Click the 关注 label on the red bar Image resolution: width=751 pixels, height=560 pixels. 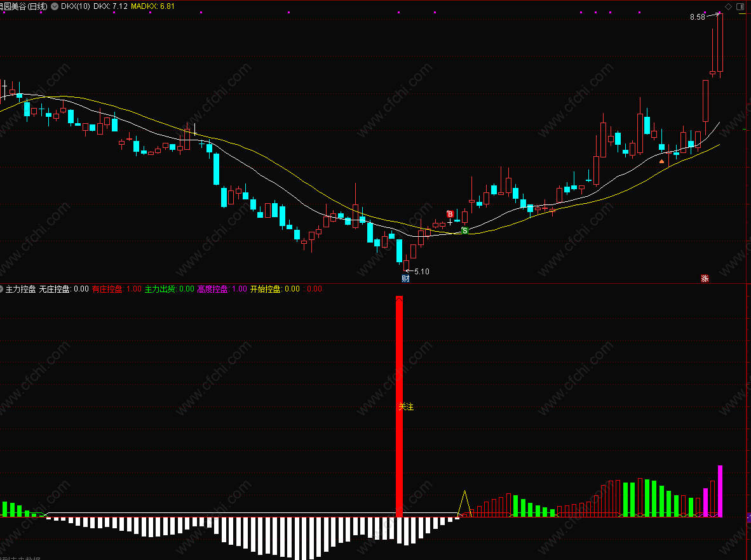[x=406, y=407]
